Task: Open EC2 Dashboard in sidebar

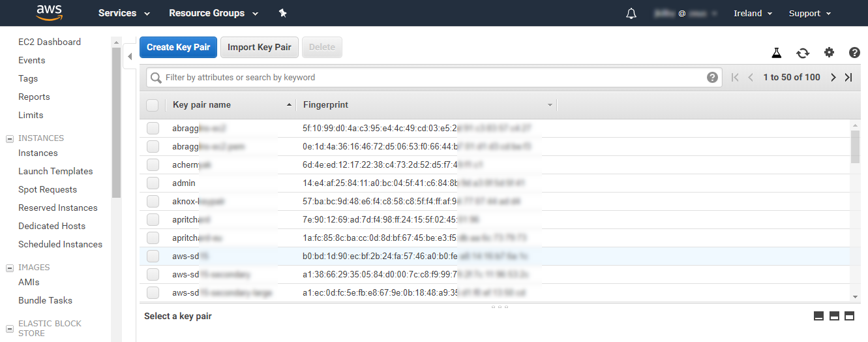Action: 50,42
